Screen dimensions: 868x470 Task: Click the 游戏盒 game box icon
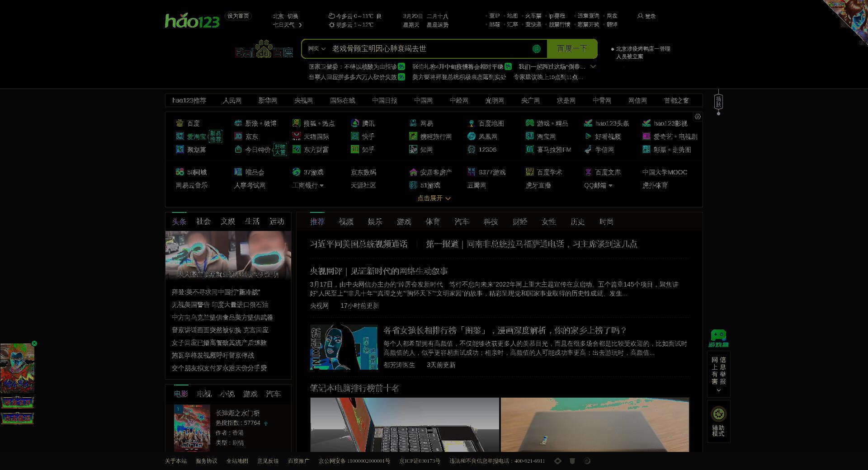tap(718, 338)
